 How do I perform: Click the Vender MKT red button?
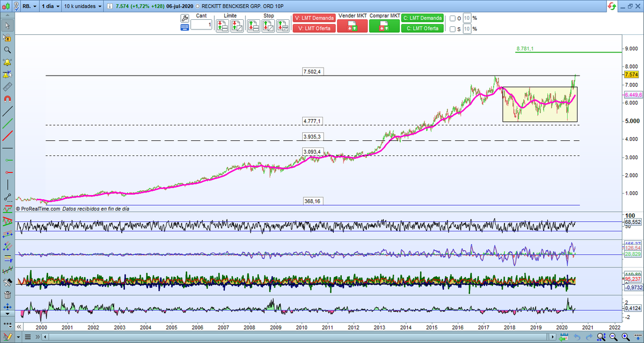(x=352, y=26)
